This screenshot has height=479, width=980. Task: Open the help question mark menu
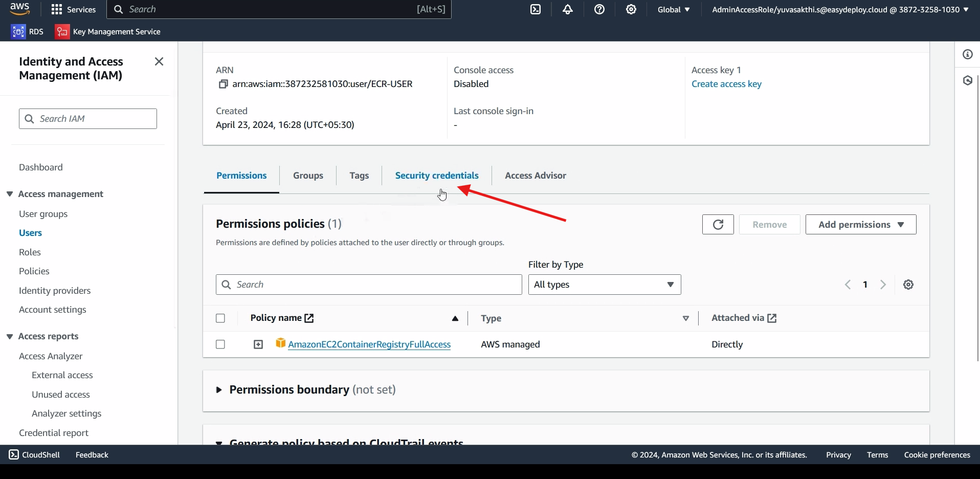599,10
